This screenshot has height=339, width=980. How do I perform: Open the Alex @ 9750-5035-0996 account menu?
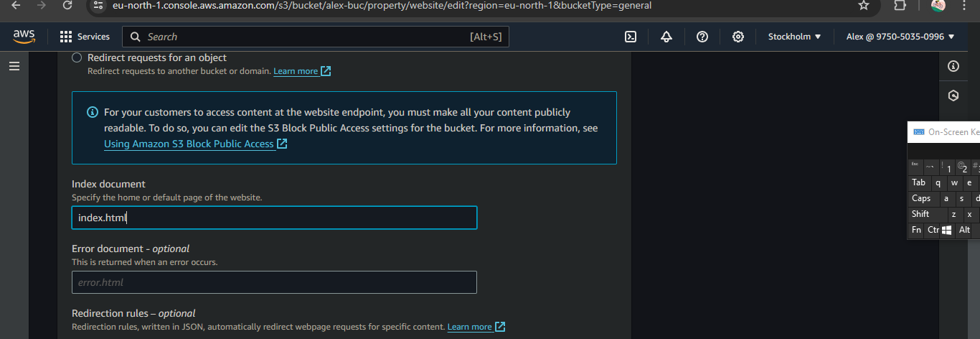pos(900,37)
